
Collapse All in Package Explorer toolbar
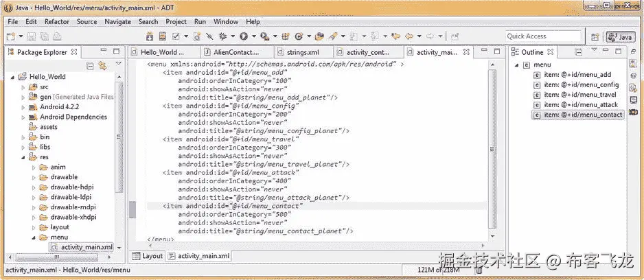coord(91,66)
